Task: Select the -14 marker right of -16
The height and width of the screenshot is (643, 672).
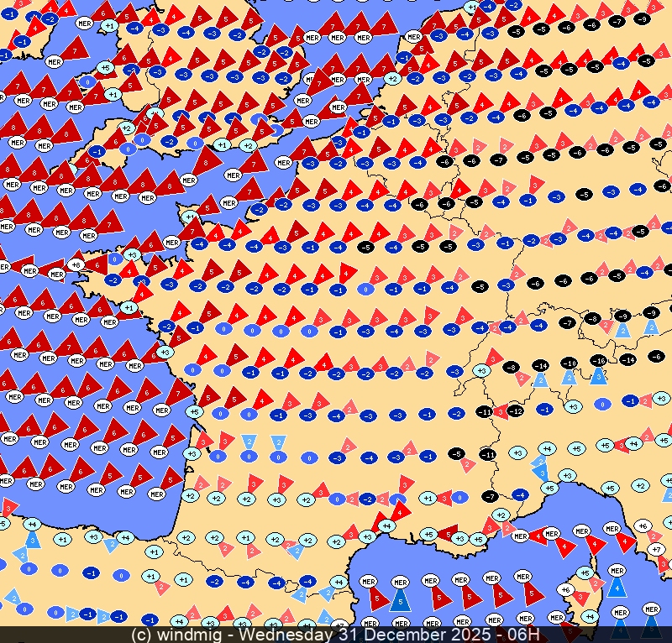Action: 628,359
